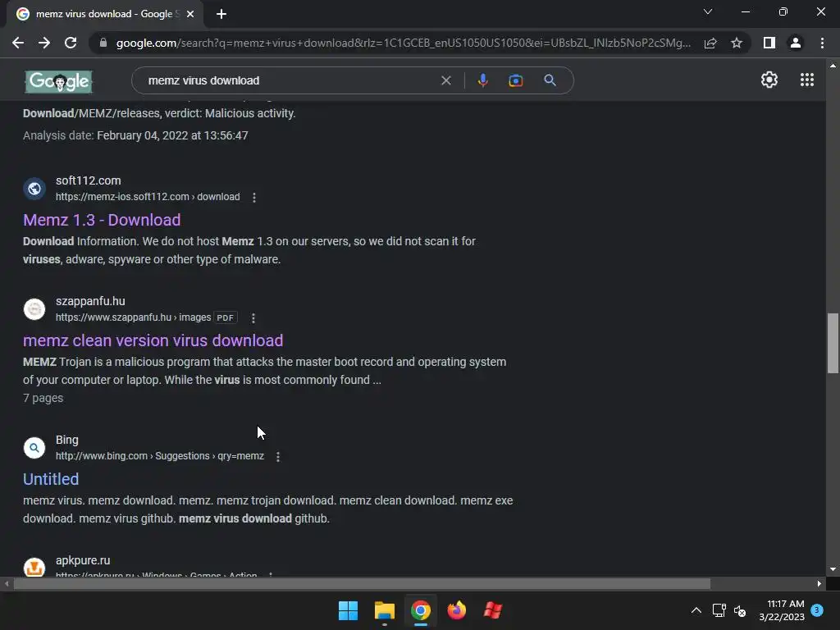The width and height of the screenshot is (840, 630).
Task: Open Google quick settings gear
Action: pos(769,80)
